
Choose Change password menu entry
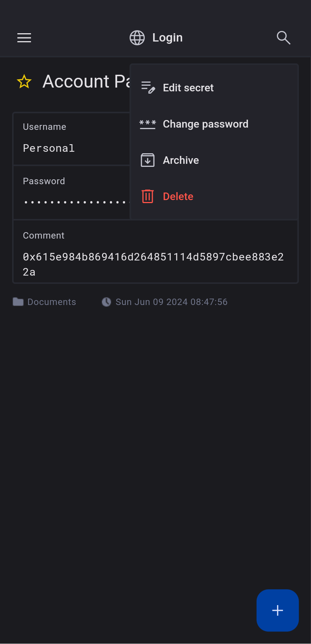click(x=206, y=124)
